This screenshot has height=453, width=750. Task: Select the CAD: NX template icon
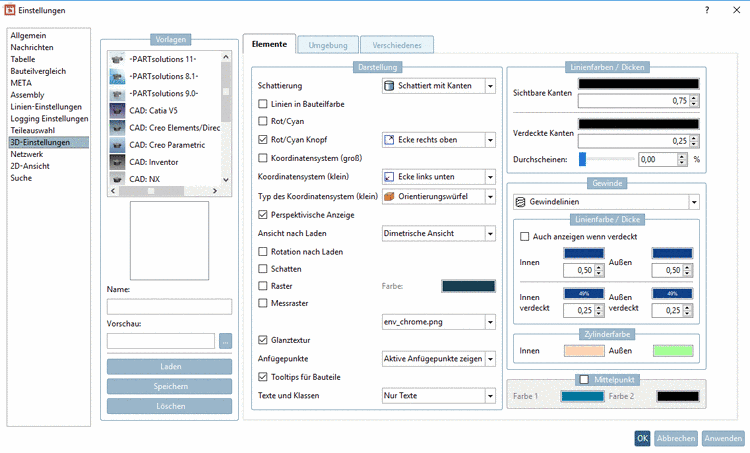click(117, 178)
